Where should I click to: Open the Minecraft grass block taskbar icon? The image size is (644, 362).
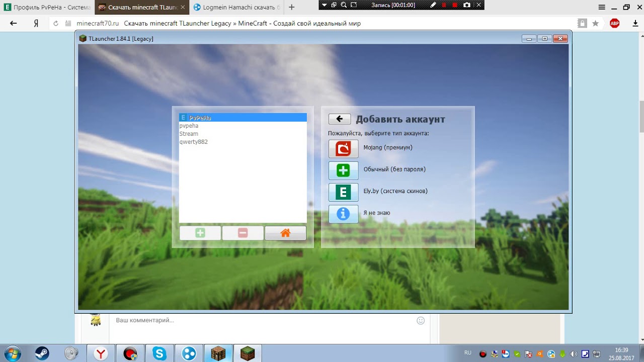248,353
